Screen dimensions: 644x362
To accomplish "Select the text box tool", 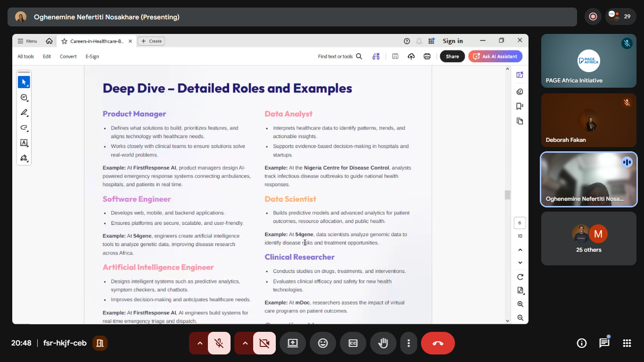I will tap(24, 142).
